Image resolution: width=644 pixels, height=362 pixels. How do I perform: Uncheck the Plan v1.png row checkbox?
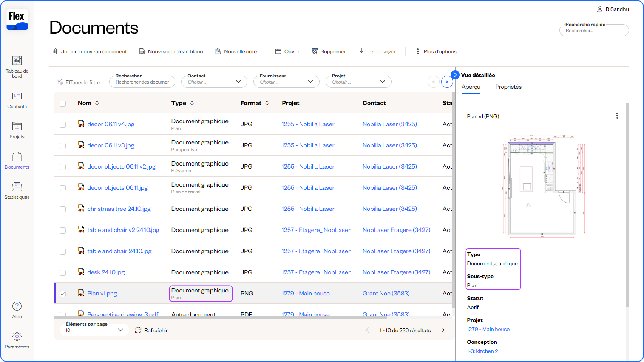point(63,294)
